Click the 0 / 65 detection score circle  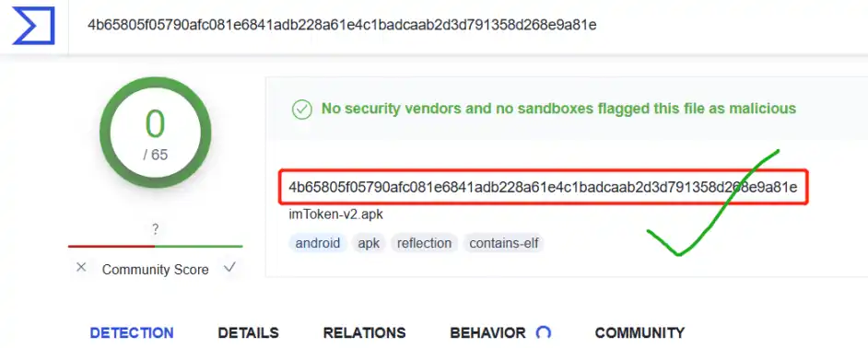point(155,133)
